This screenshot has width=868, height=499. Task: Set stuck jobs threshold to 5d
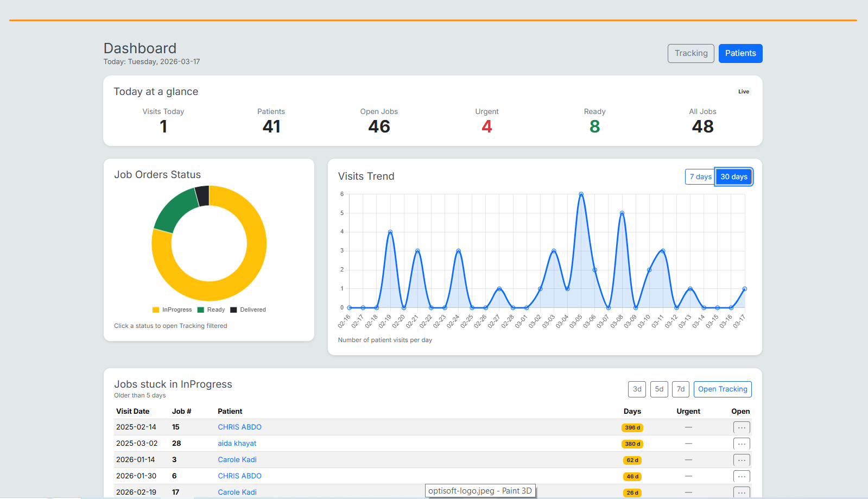pos(659,389)
